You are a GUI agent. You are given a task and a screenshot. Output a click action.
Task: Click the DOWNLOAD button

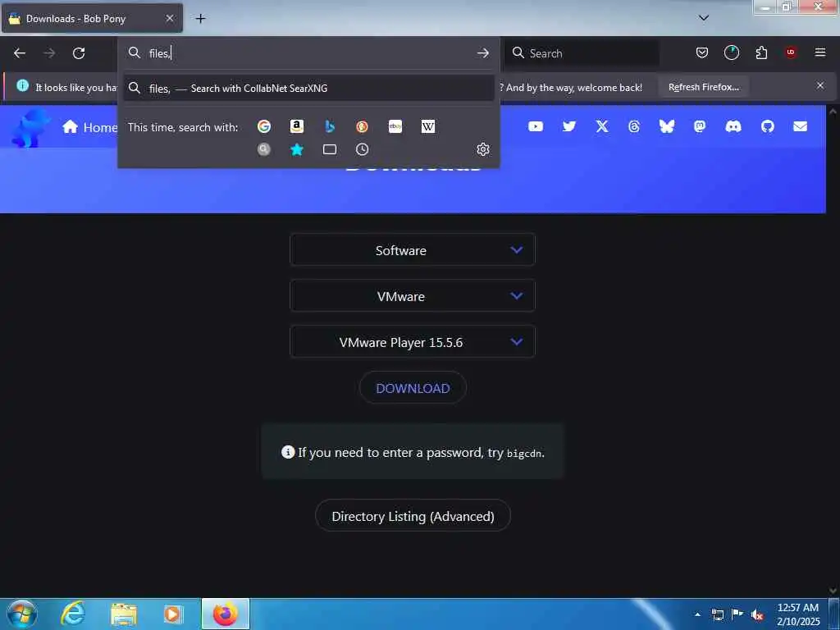[x=413, y=388]
